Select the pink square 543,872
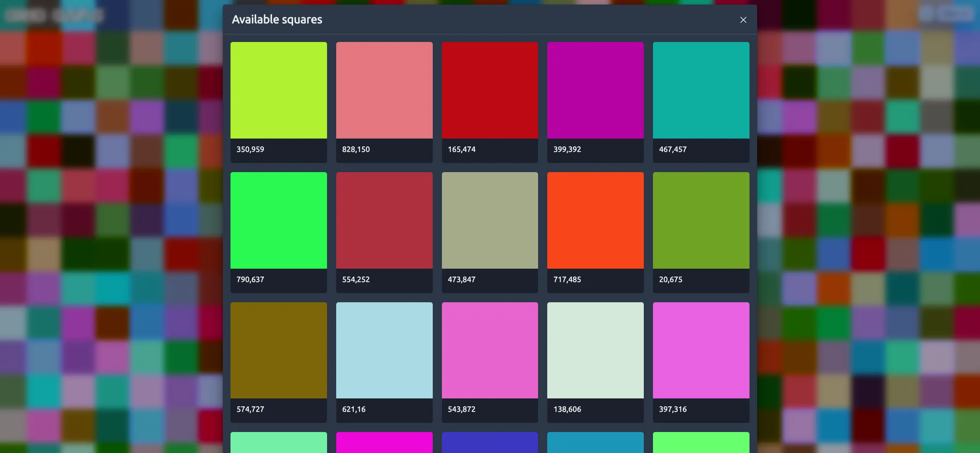The width and height of the screenshot is (980, 453). coord(490,350)
